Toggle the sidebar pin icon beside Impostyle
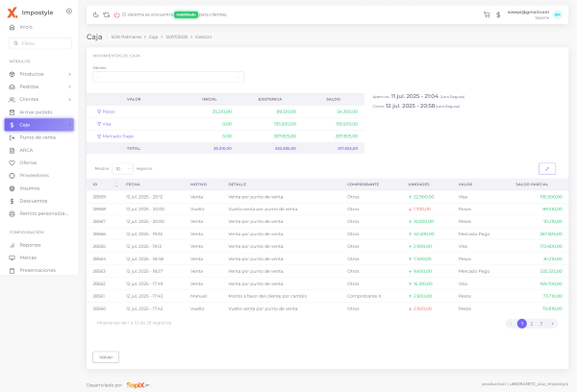The image size is (577, 392). (x=69, y=11)
